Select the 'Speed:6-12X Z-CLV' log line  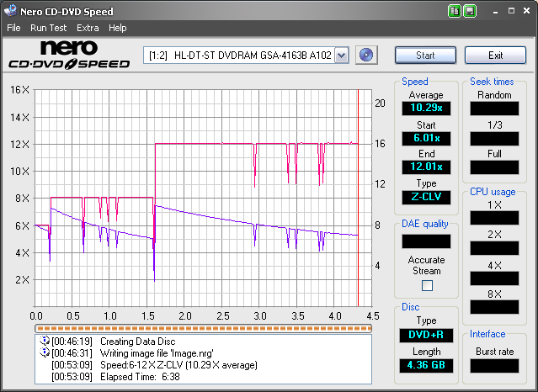click(x=178, y=365)
